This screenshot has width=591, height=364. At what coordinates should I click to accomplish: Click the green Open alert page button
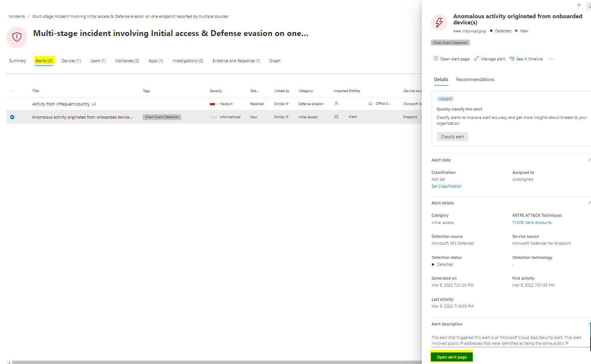pos(452,357)
